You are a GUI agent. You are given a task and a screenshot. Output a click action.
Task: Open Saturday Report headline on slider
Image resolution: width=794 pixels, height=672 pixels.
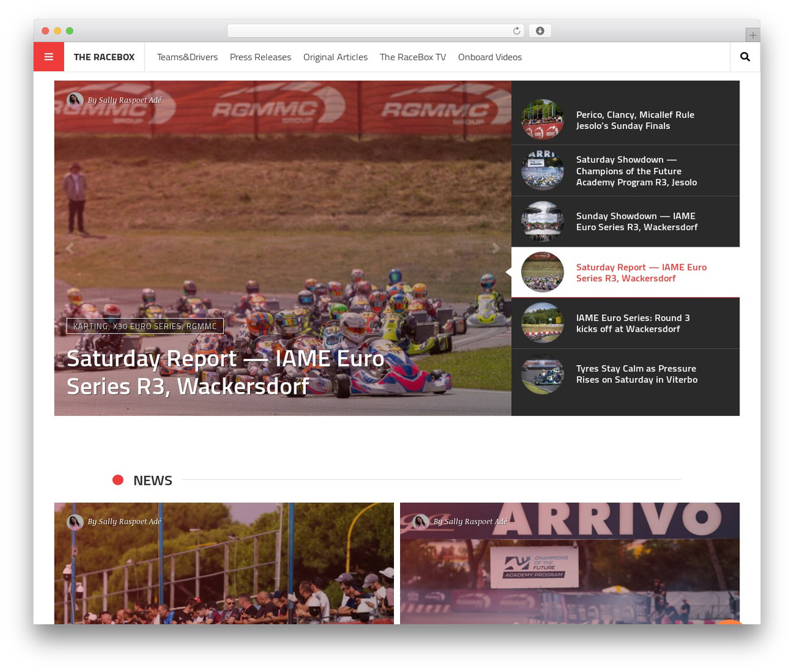point(226,373)
